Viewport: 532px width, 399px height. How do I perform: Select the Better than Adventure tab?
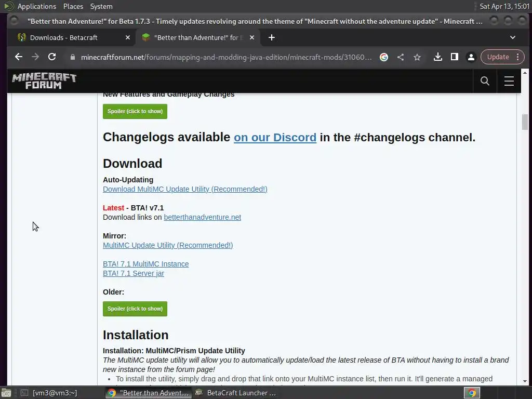[x=198, y=37]
